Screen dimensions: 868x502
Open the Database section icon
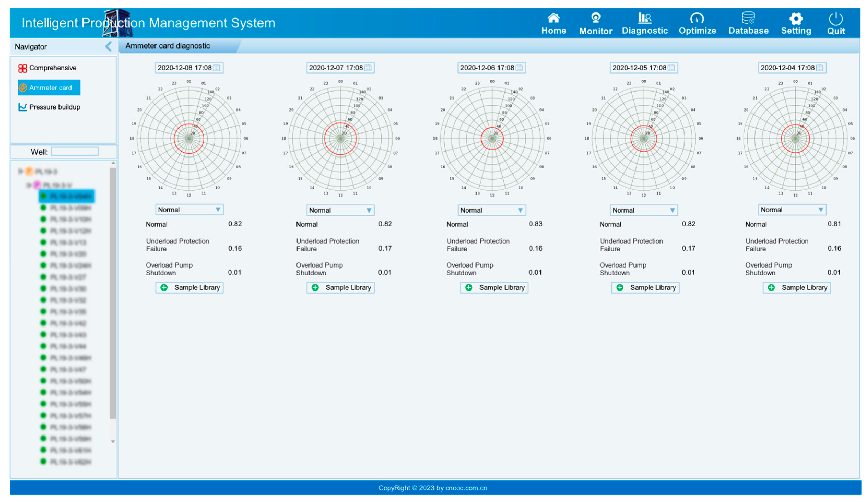tap(748, 17)
